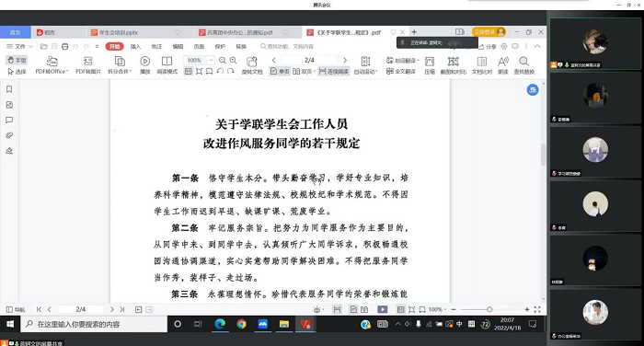Select the 转换 ribbon tab
The width and height of the screenshot is (644, 346).
(x=241, y=46)
